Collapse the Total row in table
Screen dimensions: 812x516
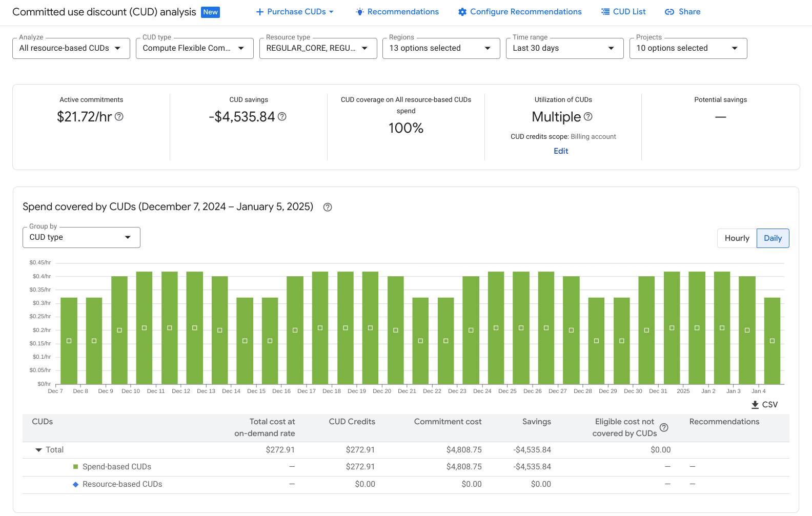click(38, 450)
